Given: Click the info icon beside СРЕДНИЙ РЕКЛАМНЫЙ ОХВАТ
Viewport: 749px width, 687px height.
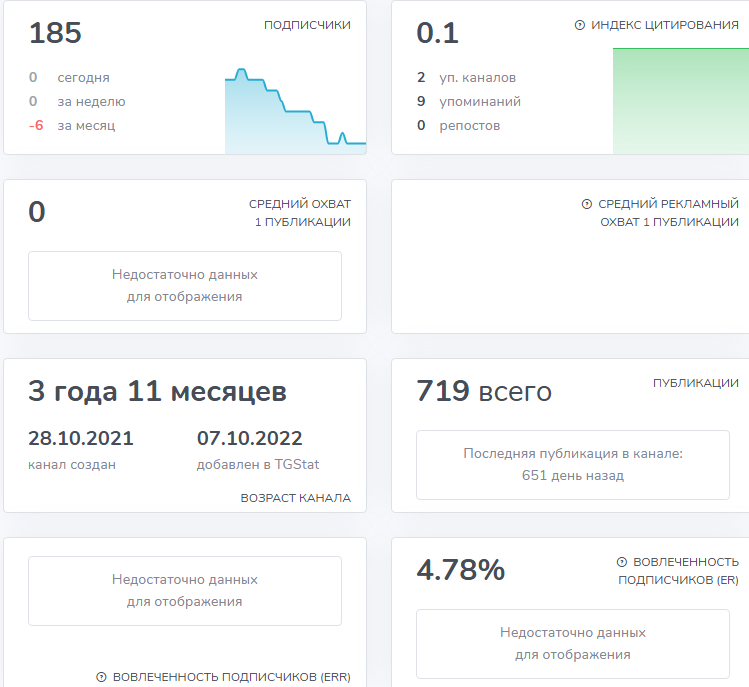Looking at the screenshot, I should tap(587, 204).
